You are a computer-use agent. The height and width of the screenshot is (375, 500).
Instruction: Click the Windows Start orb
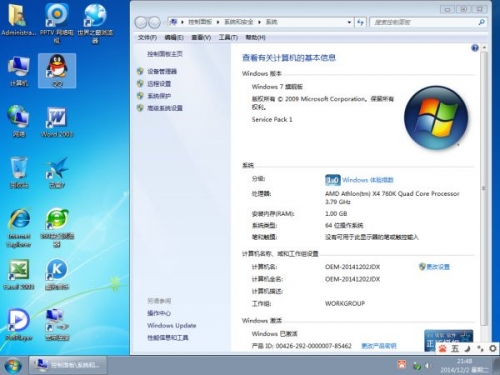(x=13, y=365)
